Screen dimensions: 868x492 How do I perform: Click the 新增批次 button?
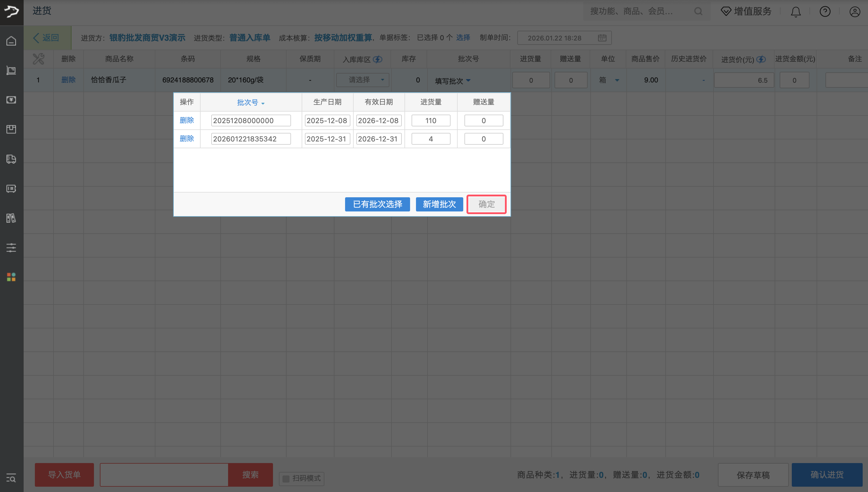pyautogui.click(x=439, y=204)
